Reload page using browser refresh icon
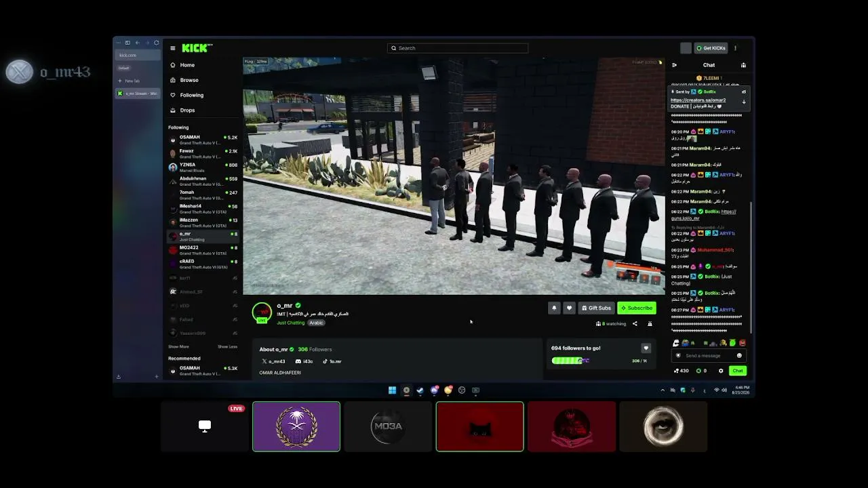This screenshot has width=868, height=488. [x=157, y=43]
